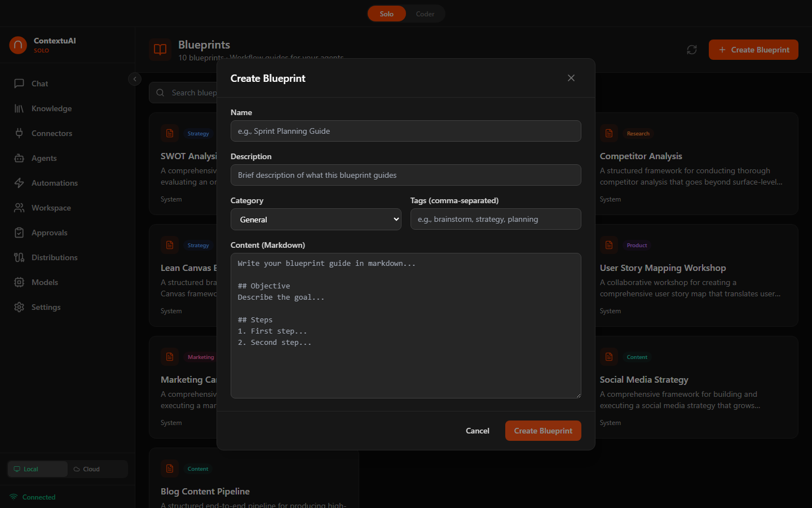The image size is (812, 508).
Task: Click the ContextuAI logo icon
Action: (18, 45)
